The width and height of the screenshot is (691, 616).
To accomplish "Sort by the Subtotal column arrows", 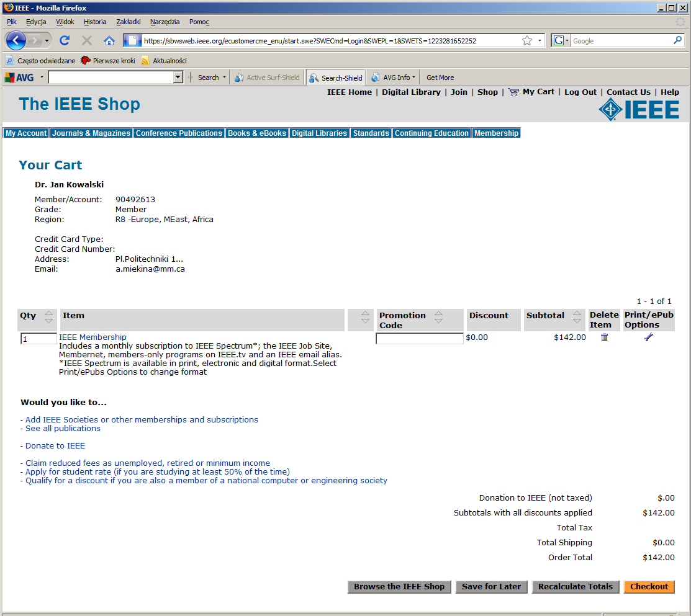I will [577, 316].
